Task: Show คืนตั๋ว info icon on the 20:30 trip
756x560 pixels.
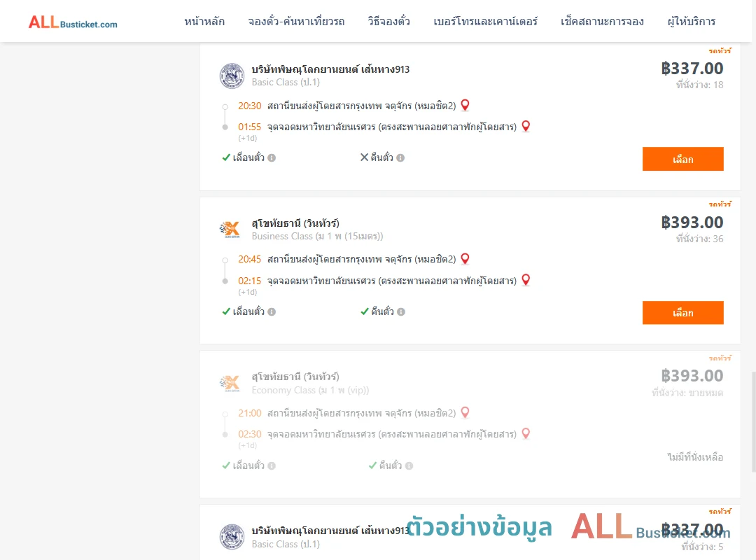Action: [x=400, y=157]
